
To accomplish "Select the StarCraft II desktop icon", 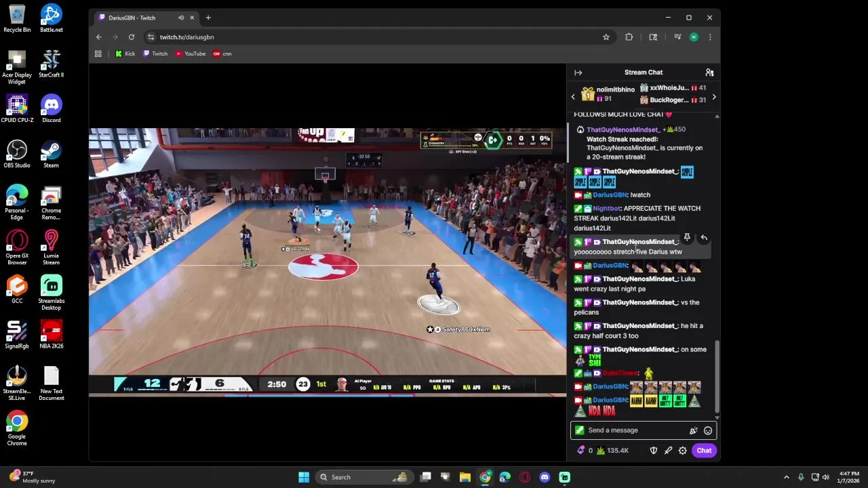I will click(x=51, y=64).
